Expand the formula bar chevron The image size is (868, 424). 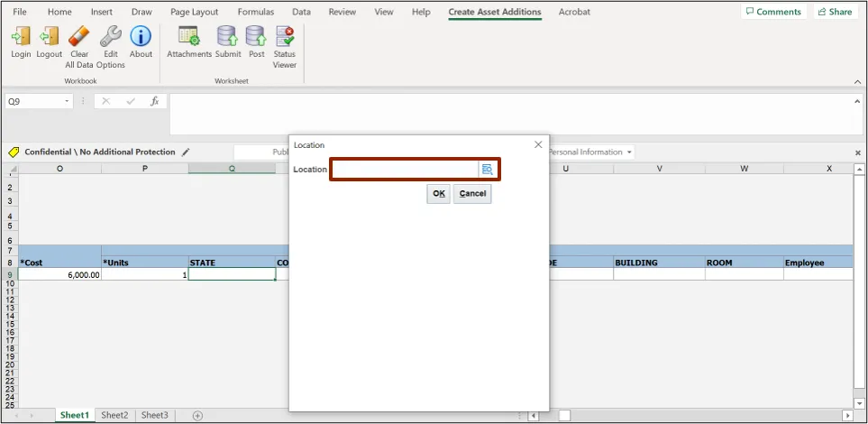[x=857, y=101]
